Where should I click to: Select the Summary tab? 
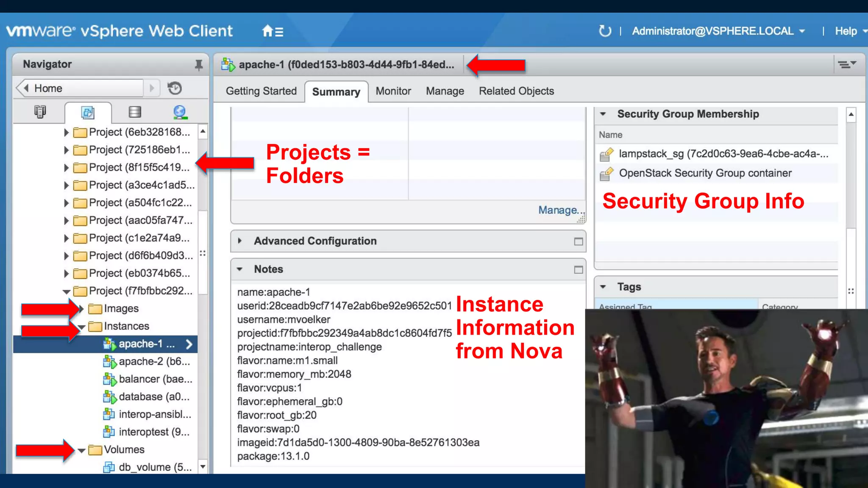tap(336, 92)
